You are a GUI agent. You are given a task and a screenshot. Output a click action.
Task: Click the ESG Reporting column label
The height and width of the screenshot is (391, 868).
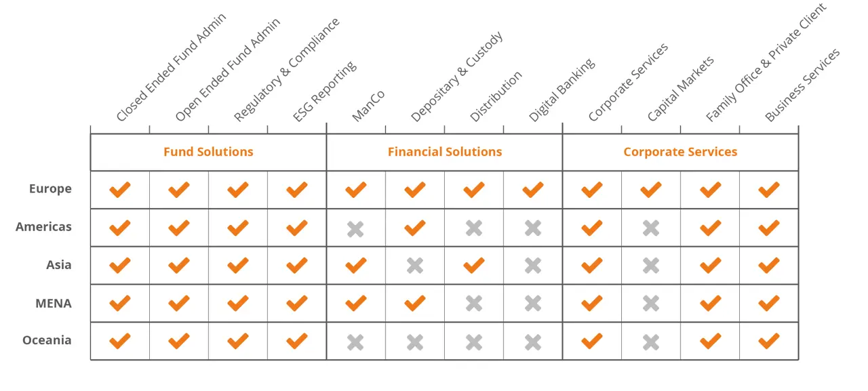tap(324, 91)
